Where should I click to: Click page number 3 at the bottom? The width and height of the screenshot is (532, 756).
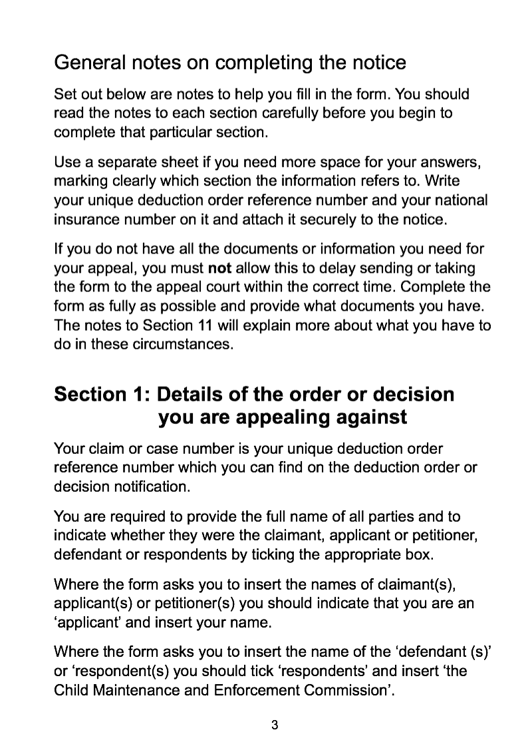[275, 724]
